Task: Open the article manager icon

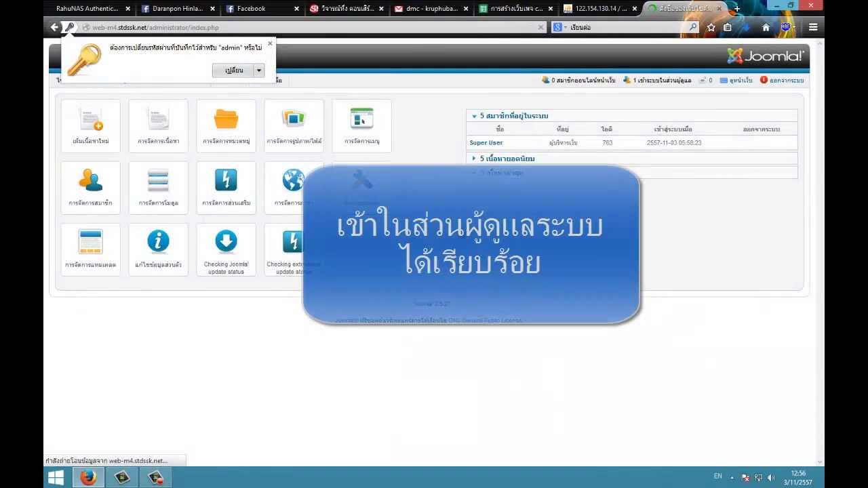Action: [x=158, y=125]
